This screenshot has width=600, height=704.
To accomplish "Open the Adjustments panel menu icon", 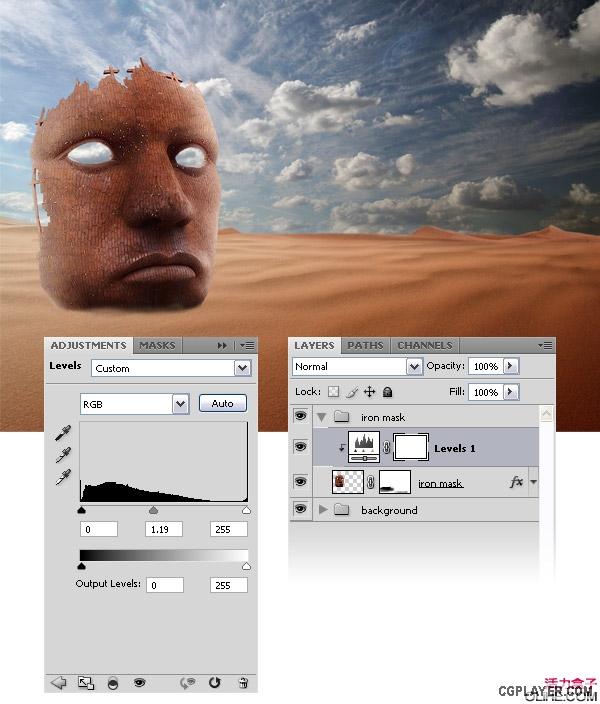I will click(247, 345).
